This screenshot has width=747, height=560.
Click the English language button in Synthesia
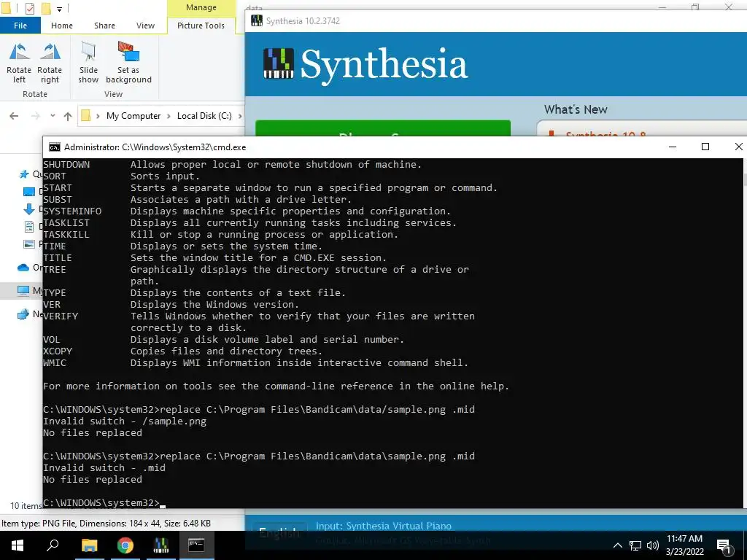coord(279,532)
